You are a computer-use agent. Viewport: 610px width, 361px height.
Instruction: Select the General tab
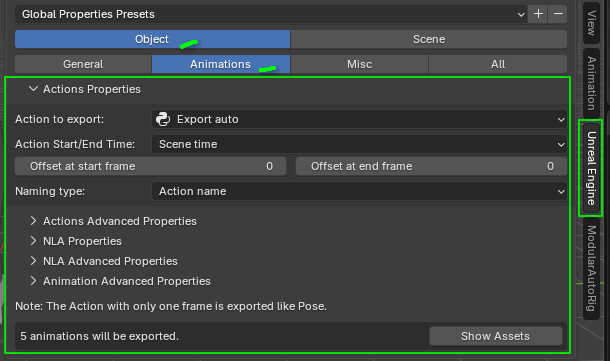tap(83, 64)
